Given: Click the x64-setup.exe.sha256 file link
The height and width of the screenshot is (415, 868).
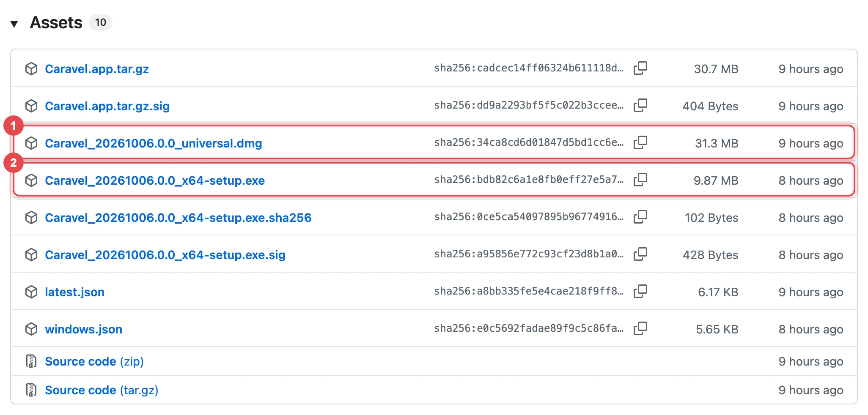Looking at the screenshot, I should pyautogui.click(x=178, y=218).
